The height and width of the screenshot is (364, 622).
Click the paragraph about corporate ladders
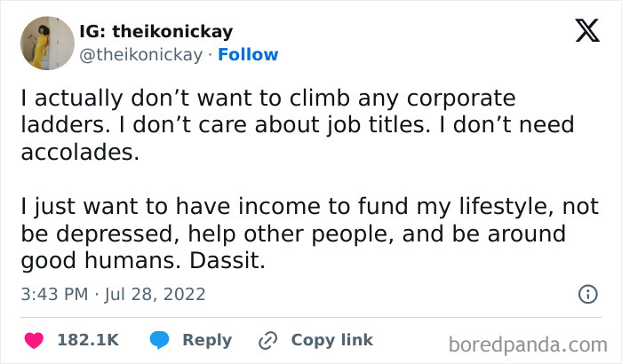pyautogui.click(x=298, y=125)
